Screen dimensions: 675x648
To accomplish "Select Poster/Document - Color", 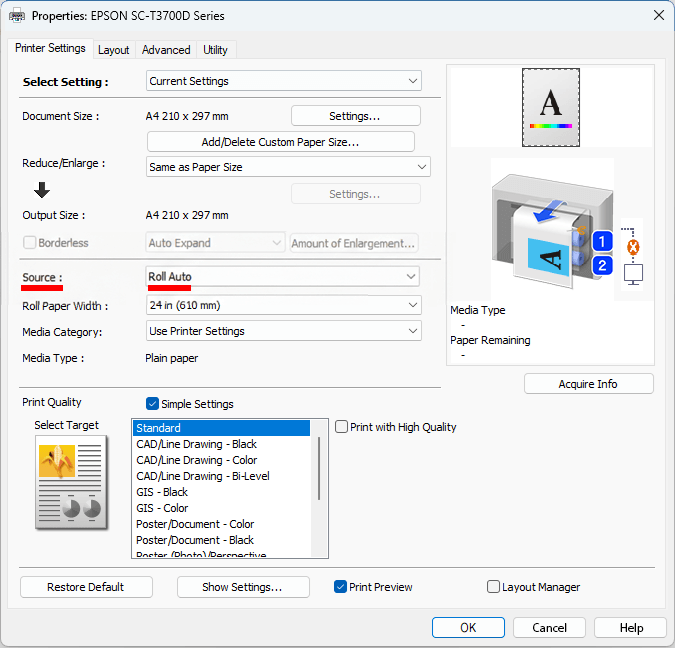I will (221, 524).
